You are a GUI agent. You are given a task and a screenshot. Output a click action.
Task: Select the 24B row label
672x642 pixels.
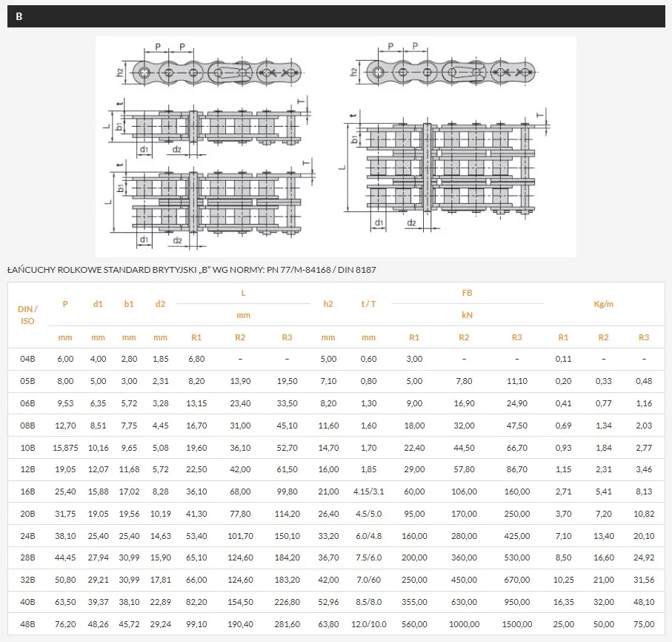pyautogui.click(x=27, y=536)
